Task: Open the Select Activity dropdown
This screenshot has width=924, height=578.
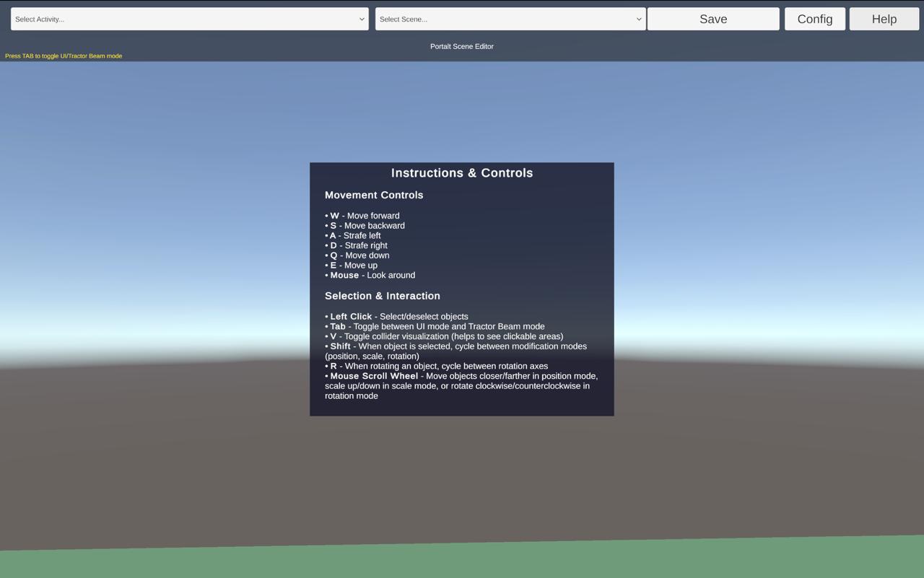Action: pos(189,19)
